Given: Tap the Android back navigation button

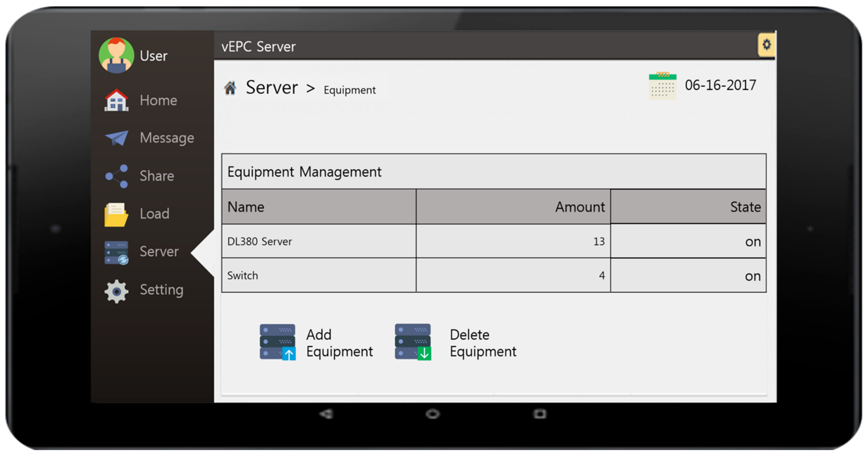Looking at the screenshot, I should 326,414.
